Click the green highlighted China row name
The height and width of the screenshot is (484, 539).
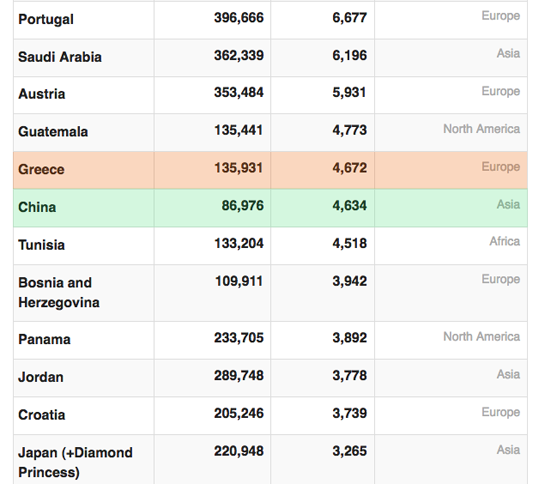[37, 207]
